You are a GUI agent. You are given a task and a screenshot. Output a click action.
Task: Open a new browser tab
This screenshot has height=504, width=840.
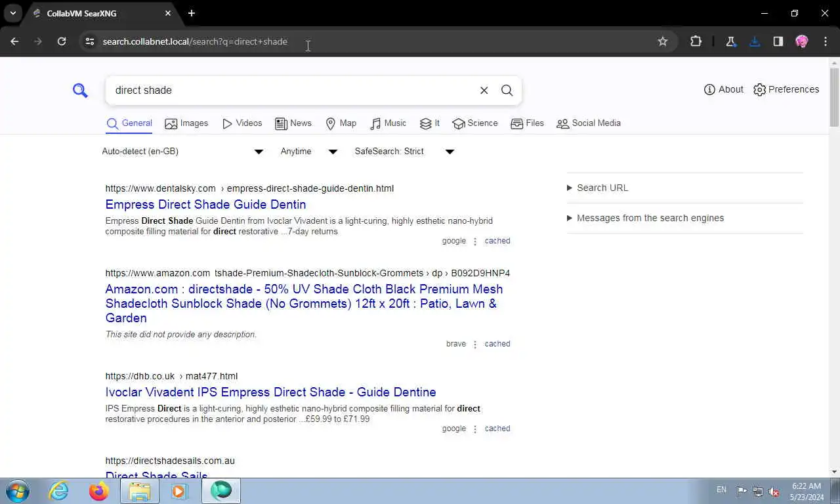tap(192, 13)
